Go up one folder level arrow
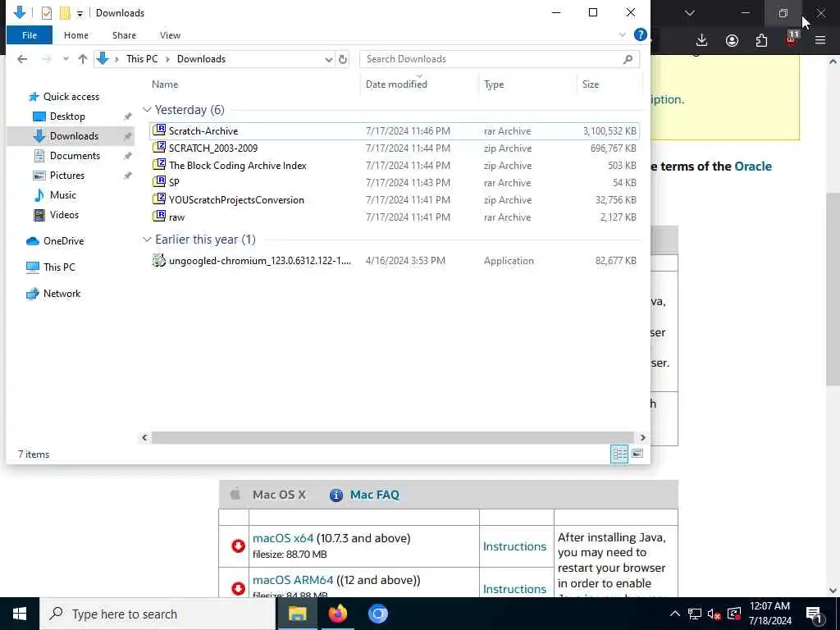The height and width of the screenshot is (630, 840). pyautogui.click(x=83, y=59)
